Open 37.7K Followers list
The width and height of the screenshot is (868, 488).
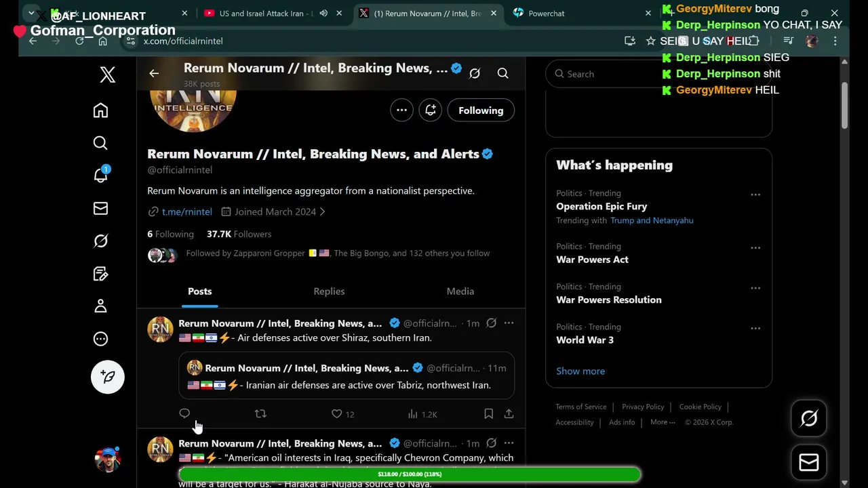[239, 234]
